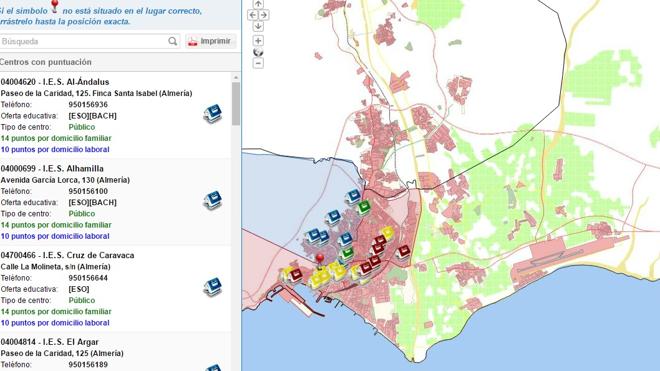
Task: Locate I.E.S. Al-Ándalus blue house icon
Action: pos(213,114)
